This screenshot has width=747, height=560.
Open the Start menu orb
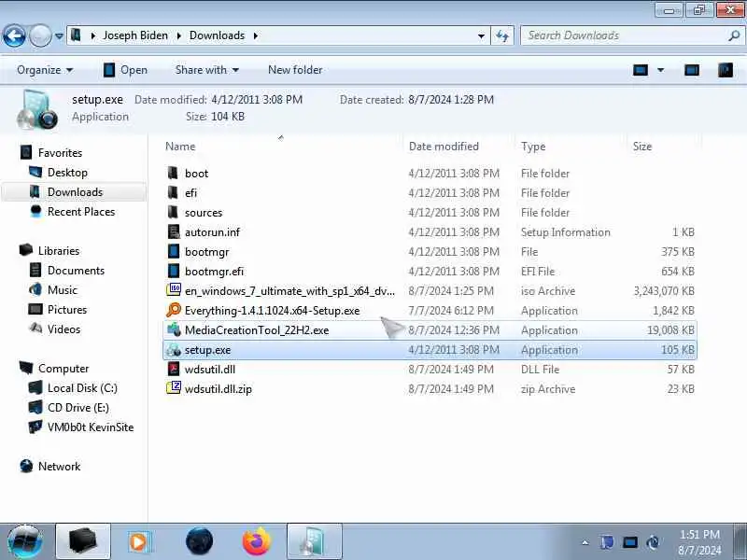pyautogui.click(x=25, y=541)
